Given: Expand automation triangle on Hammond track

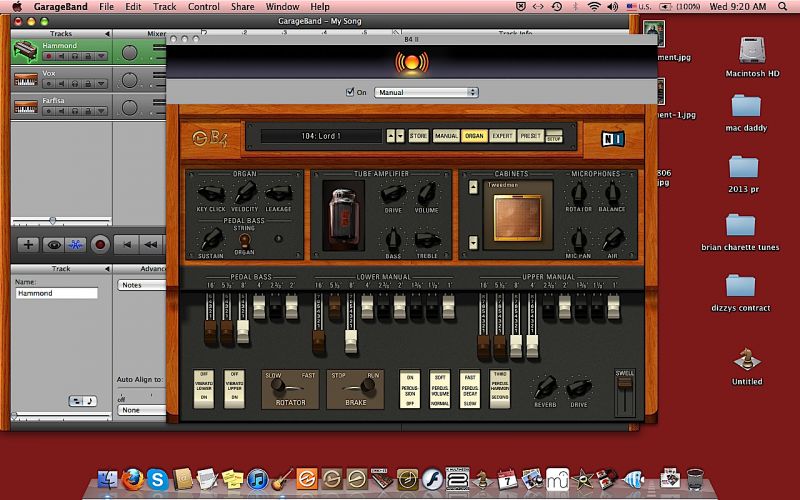Looking at the screenshot, I should pyautogui.click(x=101, y=56).
